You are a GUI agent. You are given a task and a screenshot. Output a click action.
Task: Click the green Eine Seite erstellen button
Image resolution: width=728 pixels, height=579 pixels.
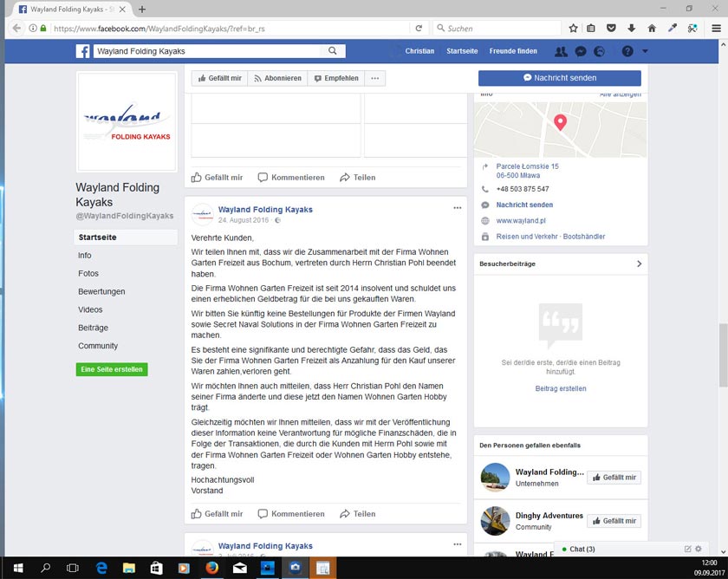click(x=112, y=369)
